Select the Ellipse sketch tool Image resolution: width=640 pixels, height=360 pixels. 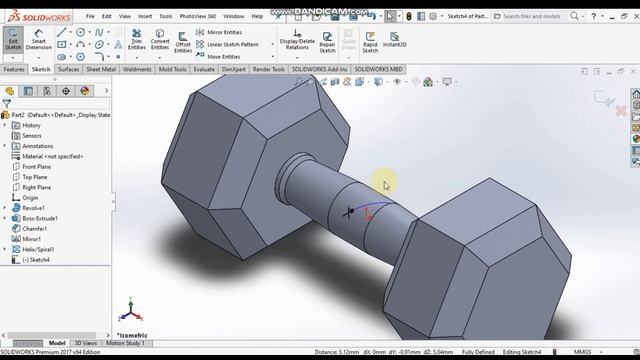99,44
